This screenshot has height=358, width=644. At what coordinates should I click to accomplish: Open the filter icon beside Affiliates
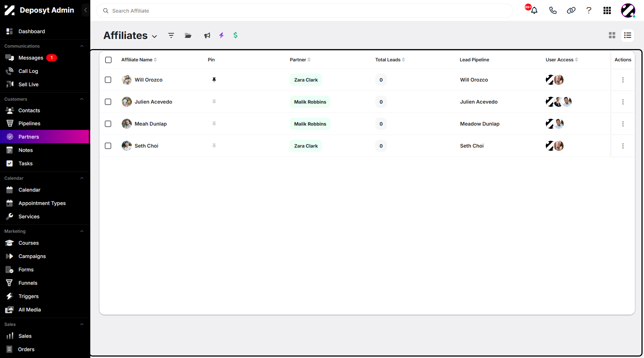171,35
